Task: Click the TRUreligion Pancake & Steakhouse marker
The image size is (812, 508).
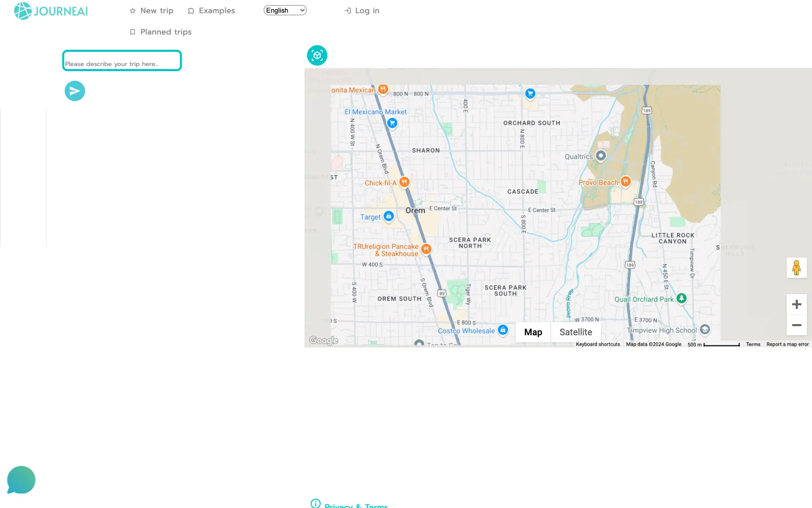Action: [x=426, y=249]
